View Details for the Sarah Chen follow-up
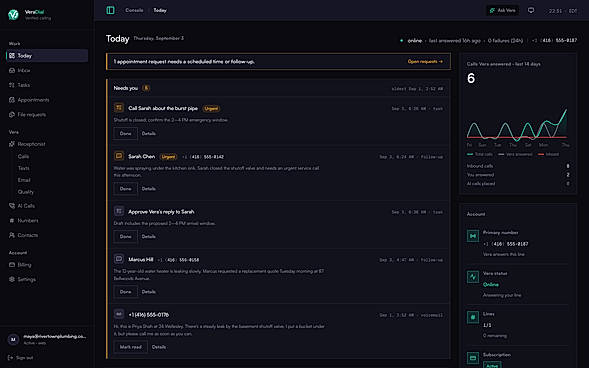The image size is (589, 368). [x=149, y=189]
